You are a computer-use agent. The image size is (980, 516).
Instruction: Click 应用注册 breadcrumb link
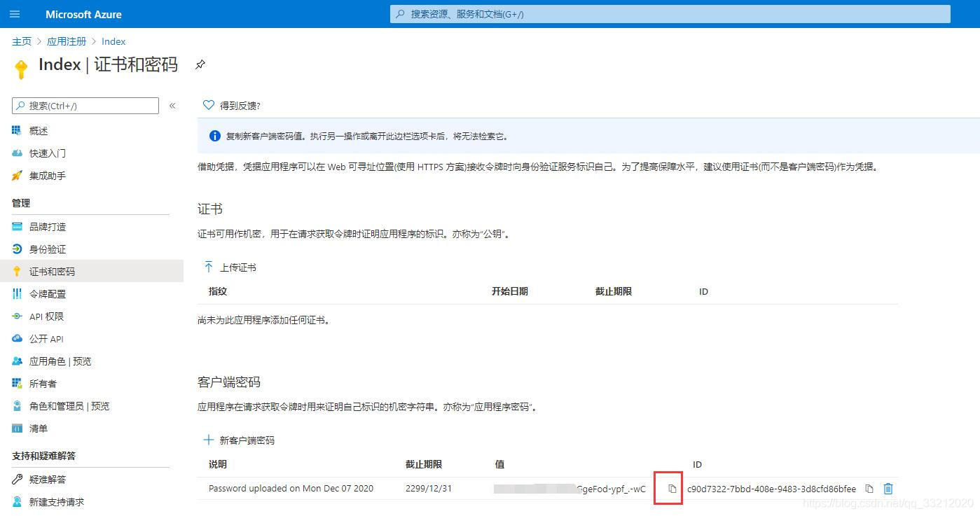tap(67, 42)
